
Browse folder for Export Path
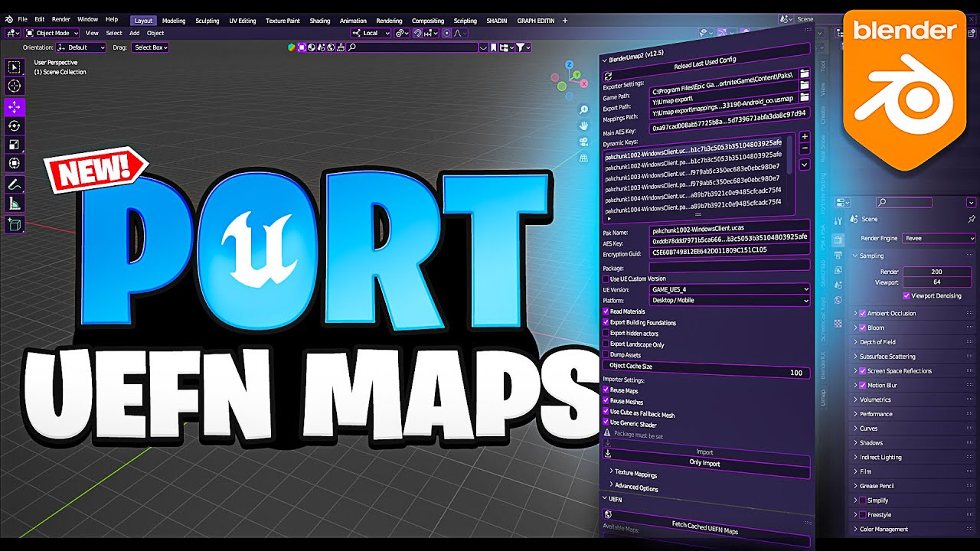point(804,86)
